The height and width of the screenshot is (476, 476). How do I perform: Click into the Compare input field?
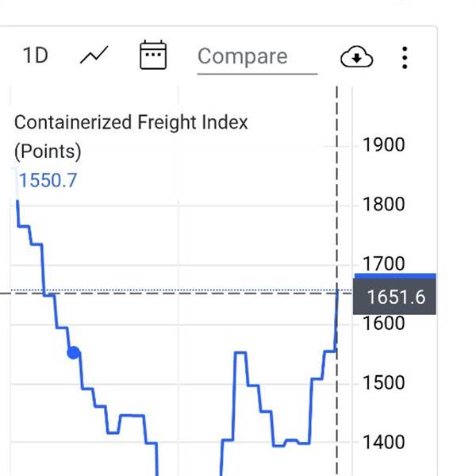point(255,57)
